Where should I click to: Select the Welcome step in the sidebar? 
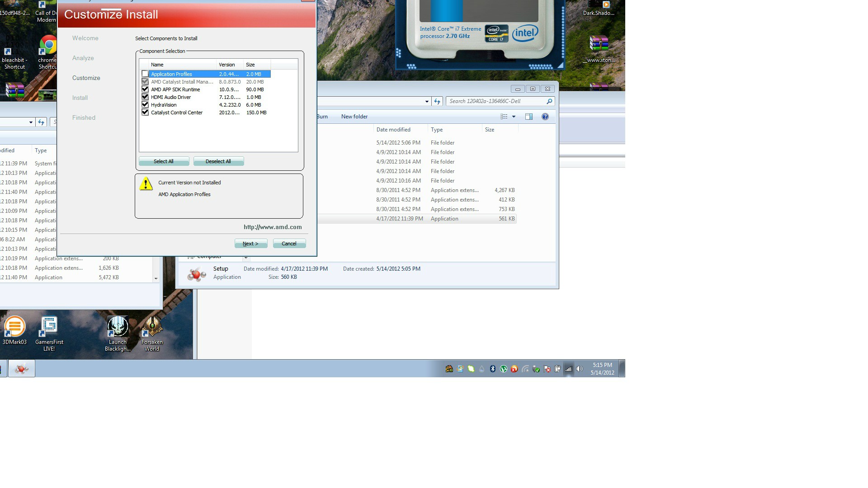point(85,38)
